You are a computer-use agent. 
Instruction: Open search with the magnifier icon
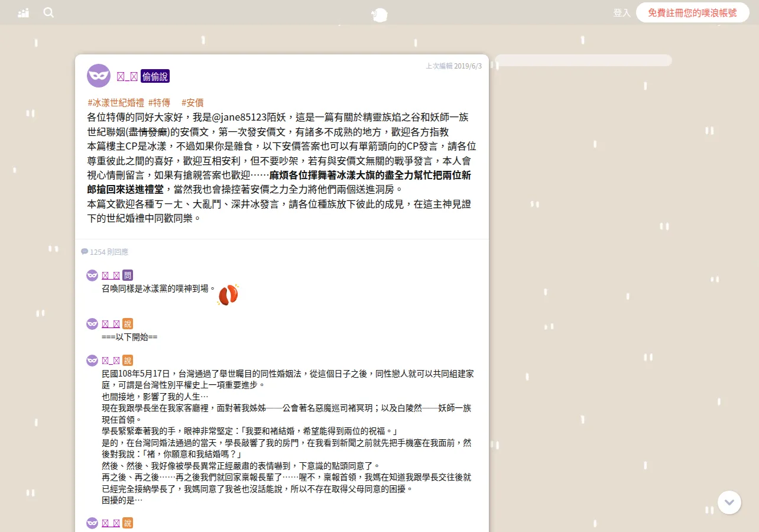(x=48, y=12)
